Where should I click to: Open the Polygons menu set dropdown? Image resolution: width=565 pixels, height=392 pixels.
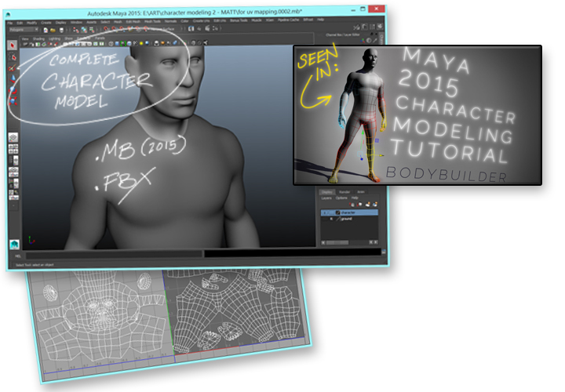tap(24, 30)
